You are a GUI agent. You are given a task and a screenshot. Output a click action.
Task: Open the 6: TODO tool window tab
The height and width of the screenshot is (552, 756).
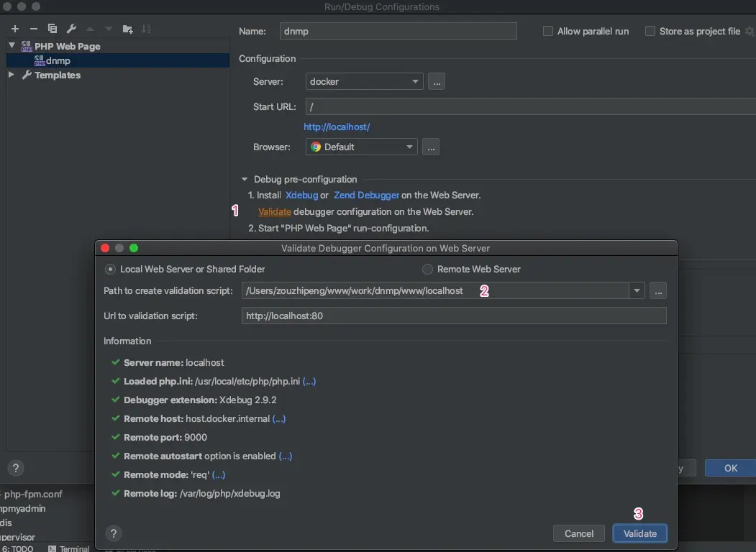tap(17, 548)
